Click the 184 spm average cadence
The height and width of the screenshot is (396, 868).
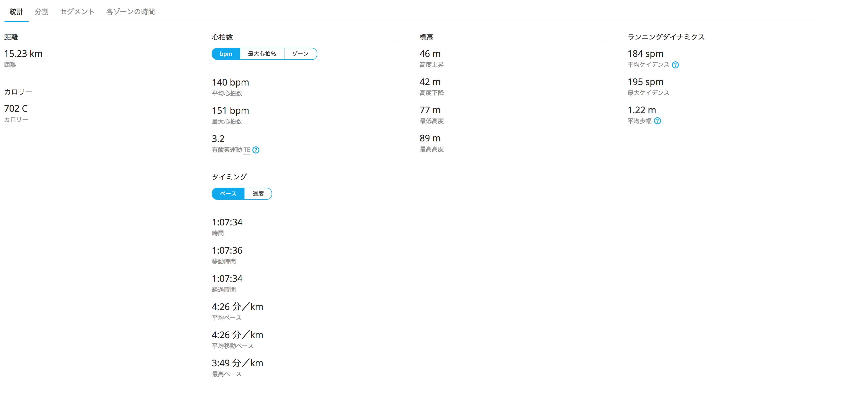[645, 54]
